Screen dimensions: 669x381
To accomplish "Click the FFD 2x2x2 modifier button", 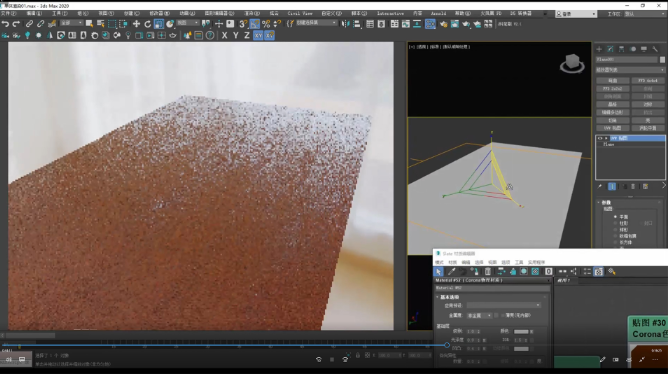I will tap(612, 89).
